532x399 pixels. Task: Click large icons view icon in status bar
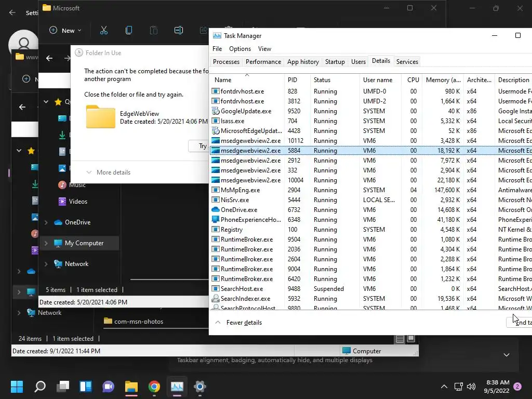[x=411, y=339]
